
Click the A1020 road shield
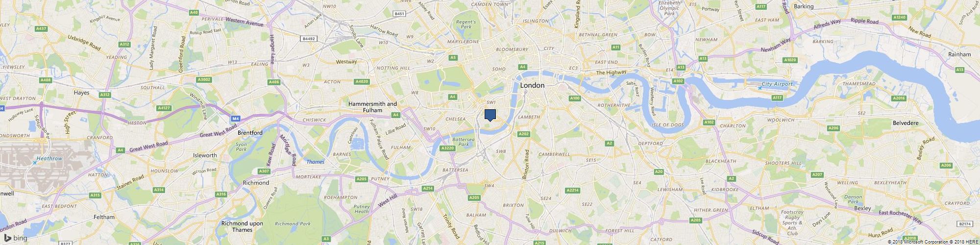pyautogui.click(x=790, y=60)
